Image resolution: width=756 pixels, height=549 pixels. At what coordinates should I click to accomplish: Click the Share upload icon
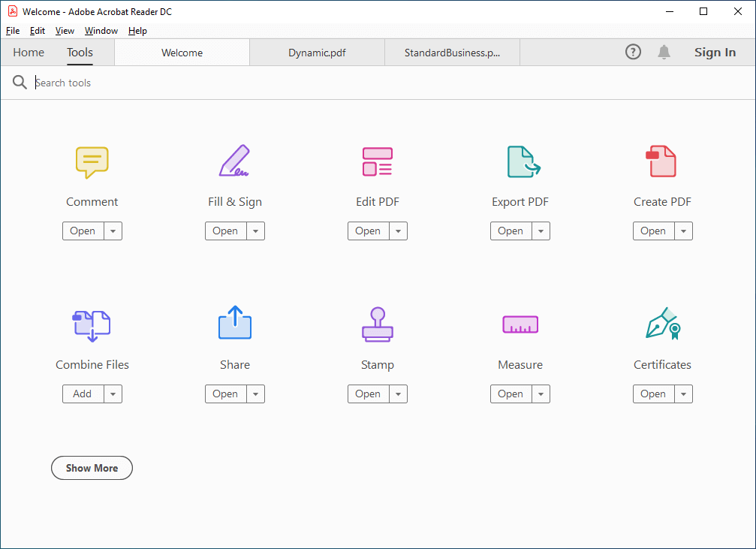(x=234, y=324)
